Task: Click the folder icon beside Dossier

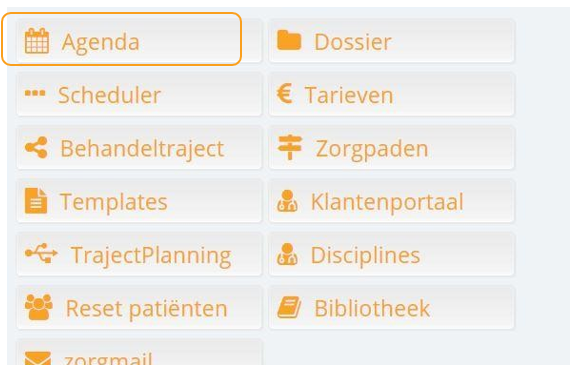Action: (289, 40)
